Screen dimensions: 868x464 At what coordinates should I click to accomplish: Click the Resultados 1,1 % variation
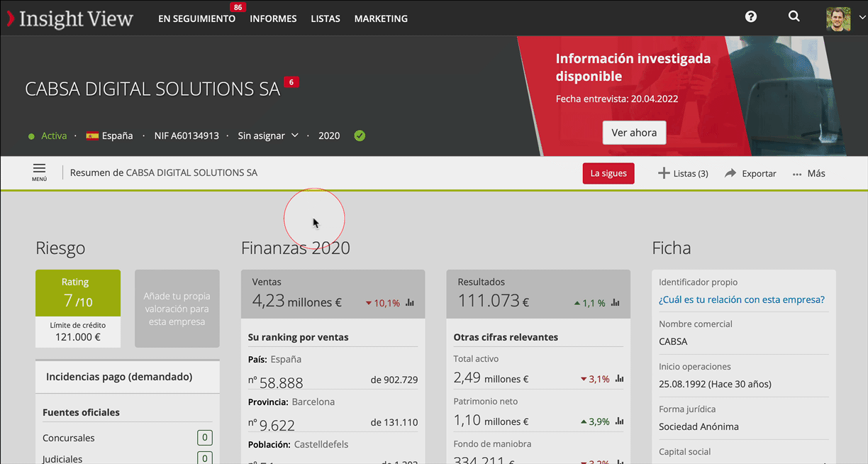[x=590, y=303]
